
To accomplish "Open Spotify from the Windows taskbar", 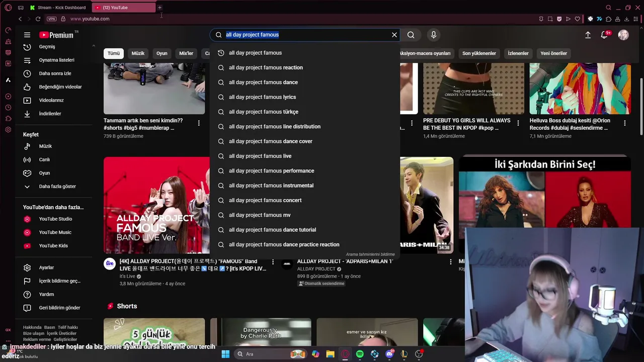I will tap(360, 354).
